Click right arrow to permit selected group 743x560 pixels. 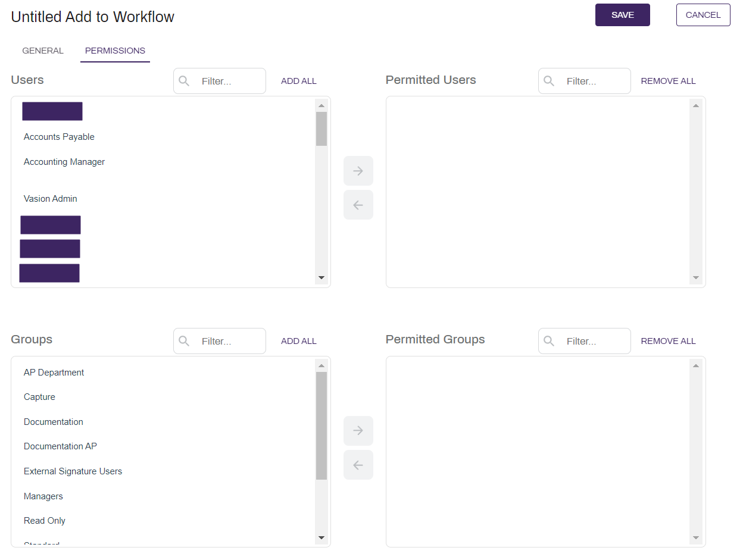(358, 430)
